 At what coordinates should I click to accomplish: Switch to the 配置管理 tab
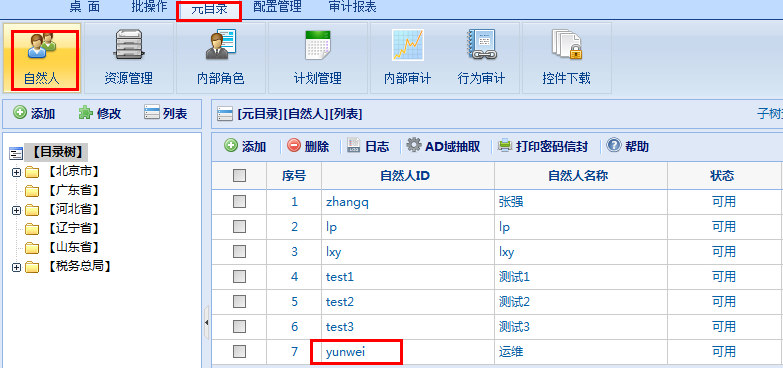tap(277, 7)
